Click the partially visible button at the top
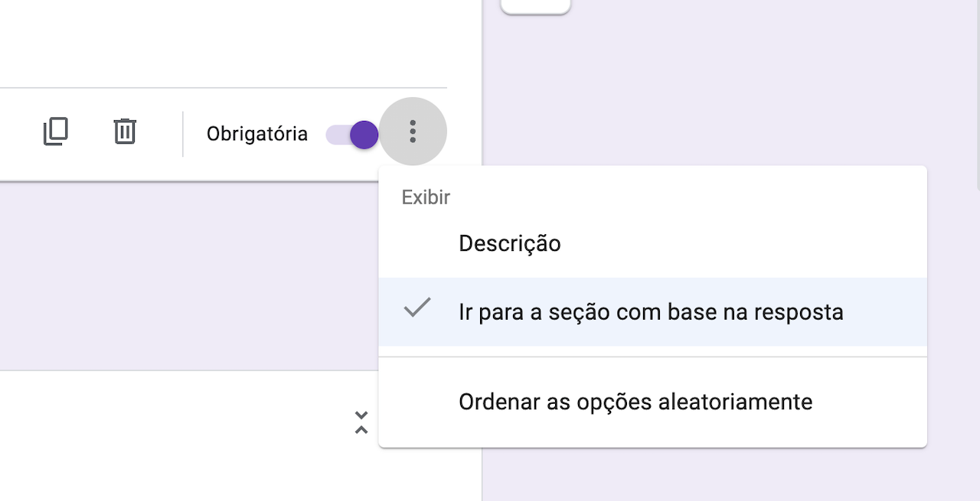 click(535, 6)
